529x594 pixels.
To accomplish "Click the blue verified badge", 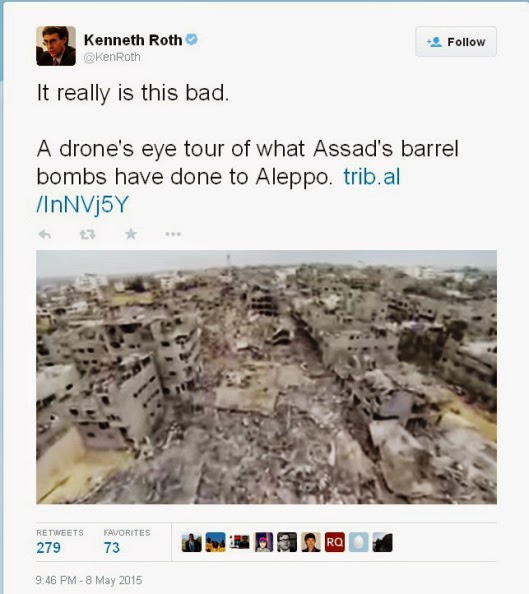I will 192,39.
